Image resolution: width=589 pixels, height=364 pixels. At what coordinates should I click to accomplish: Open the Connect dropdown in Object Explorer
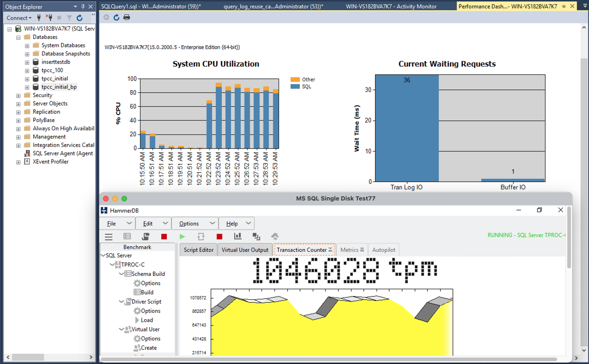[19, 18]
